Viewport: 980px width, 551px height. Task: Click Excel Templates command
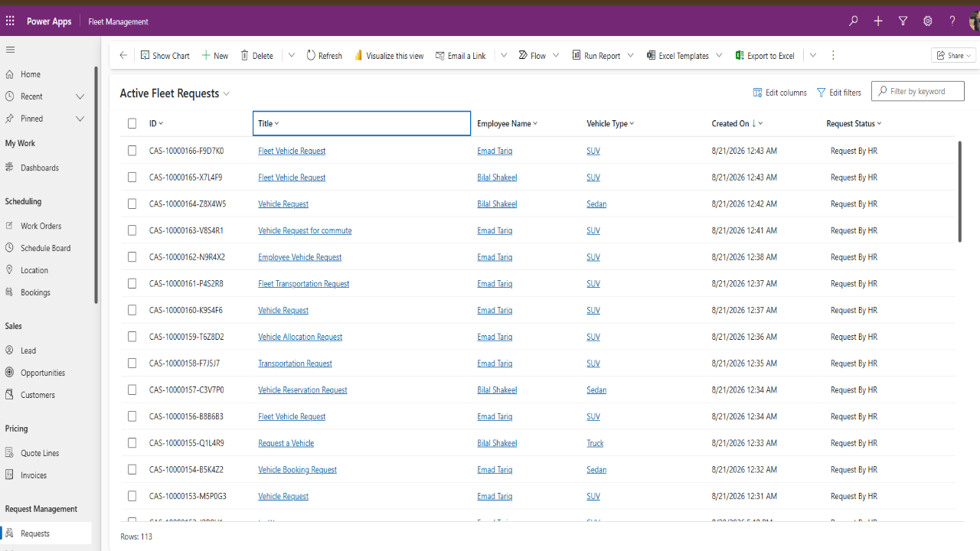(678, 56)
